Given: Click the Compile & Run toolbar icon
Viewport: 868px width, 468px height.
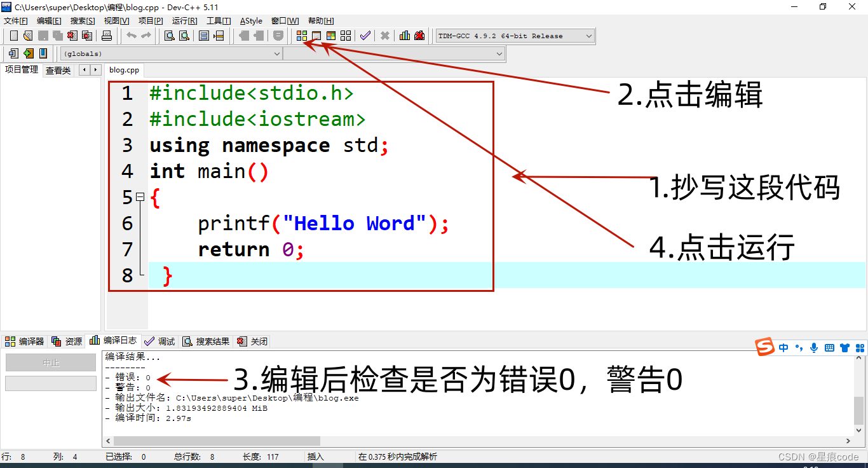Looking at the screenshot, I should pyautogui.click(x=331, y=36).
